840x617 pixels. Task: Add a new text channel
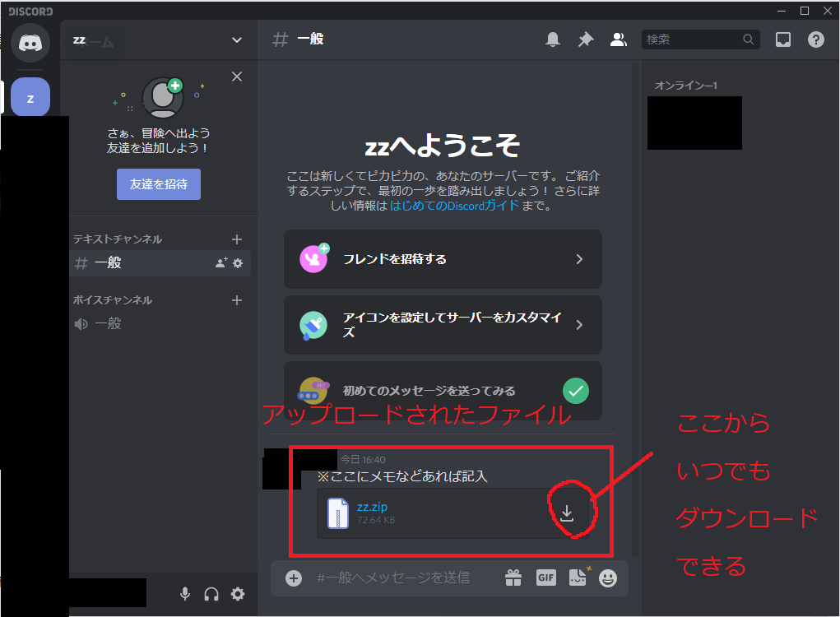[237, 239]
